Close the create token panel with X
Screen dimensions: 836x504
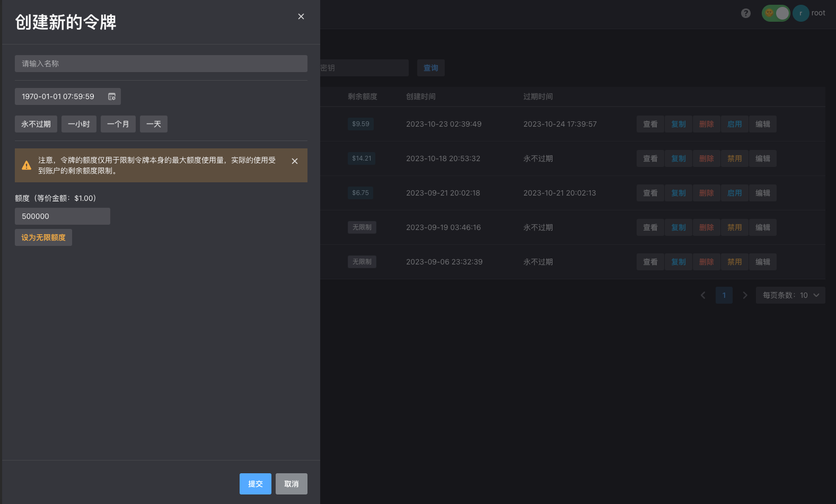coord(301,16)
